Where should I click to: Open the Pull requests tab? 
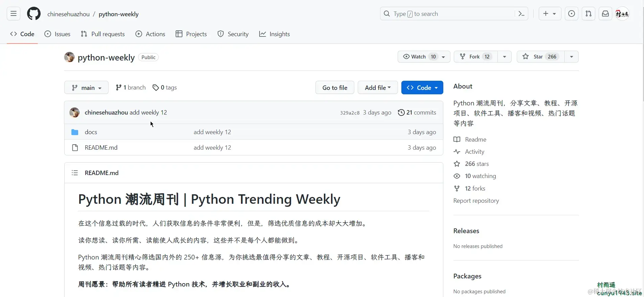[x=103, y=34]
